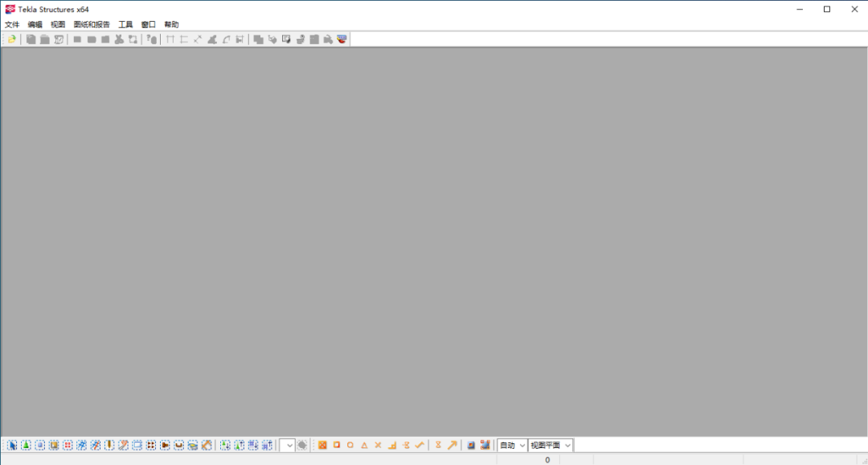The width and height of the screenshot is (868, 465).
Task: Open the 视图 menu
Action: click(x=58, y=24)
